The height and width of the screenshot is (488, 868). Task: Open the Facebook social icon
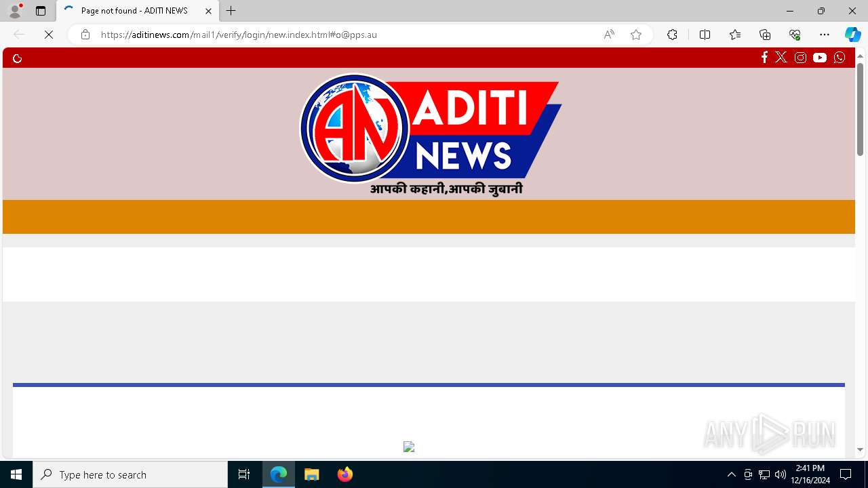(764, 58)
